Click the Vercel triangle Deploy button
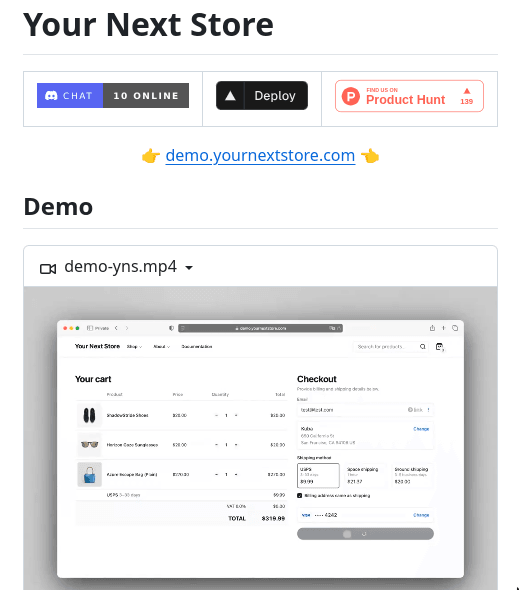 262,96
